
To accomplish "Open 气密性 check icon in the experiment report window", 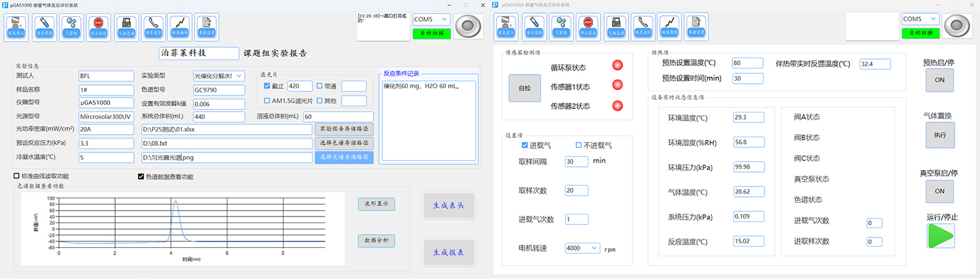I will (72, 27).
